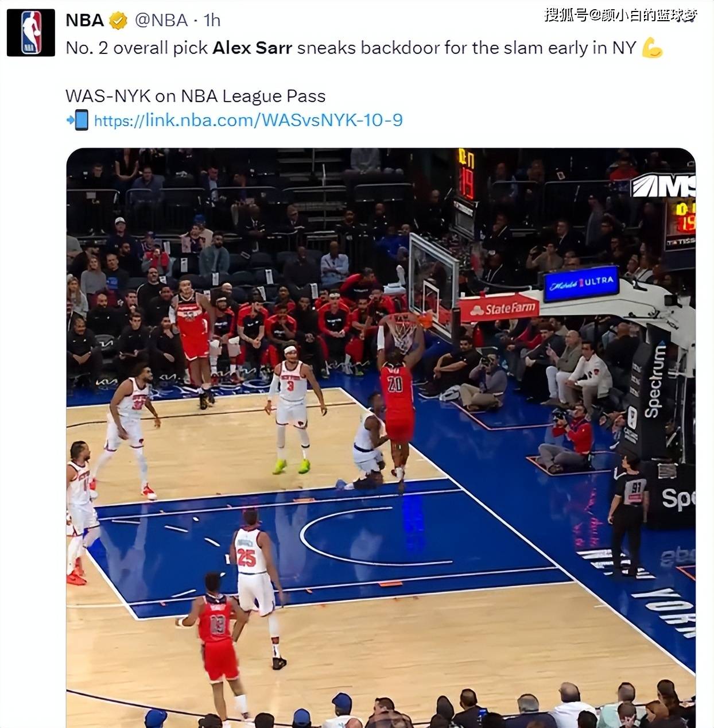Click the NBA account display name
Image resolution: width=714 pixels, height=728 pixels.
(84, 20)
